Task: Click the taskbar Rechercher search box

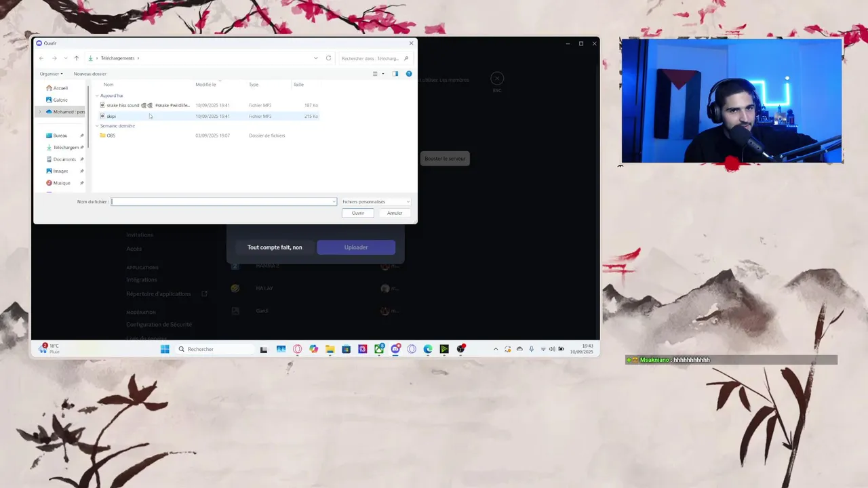Action: [x=215, y=349]
